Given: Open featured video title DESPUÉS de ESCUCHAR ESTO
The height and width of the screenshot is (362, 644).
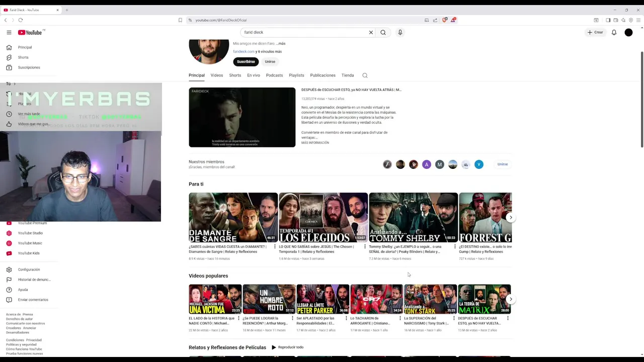Looking at the screenshot, I should [x=351, y=90].
